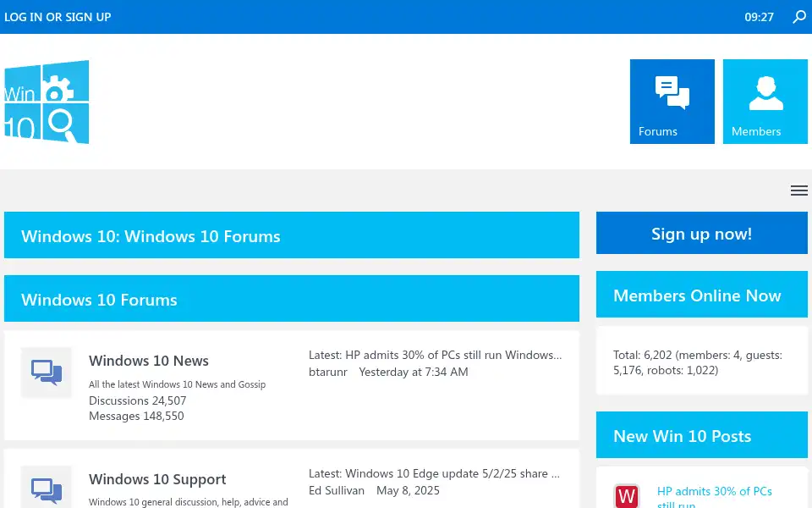Click the Members Online Now heading
Viewport: 812px width, 508px height.
coord(702,295)
